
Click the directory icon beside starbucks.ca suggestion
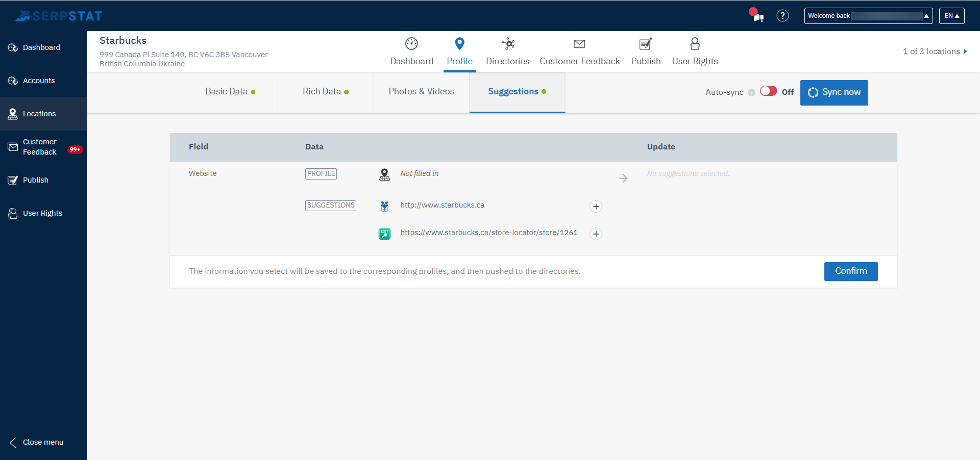point(384,206)
